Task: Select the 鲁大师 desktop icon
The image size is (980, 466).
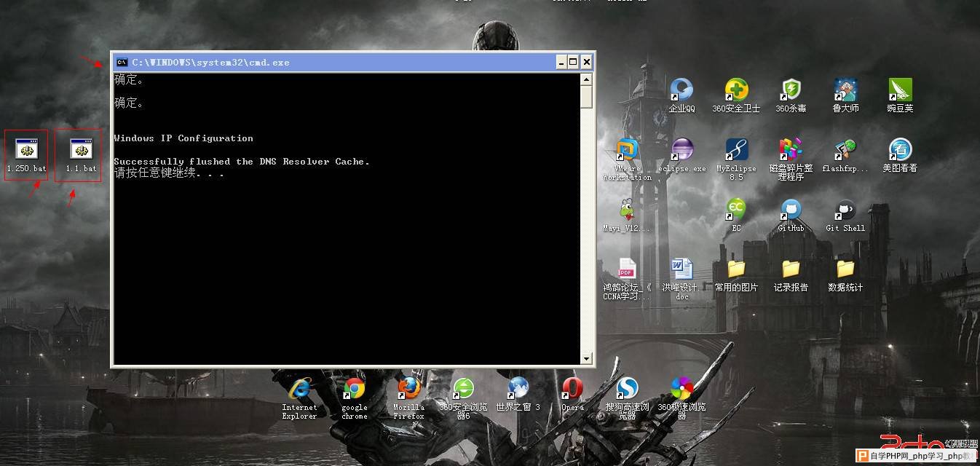Action: click(x=845, y=90)
